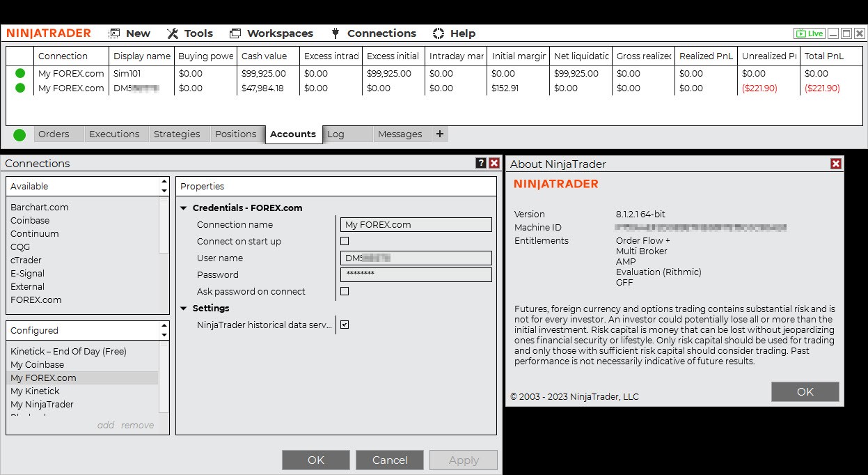The image size is (868, 475).
Task: Select External in Available list
Action: (x=28, y=287)
